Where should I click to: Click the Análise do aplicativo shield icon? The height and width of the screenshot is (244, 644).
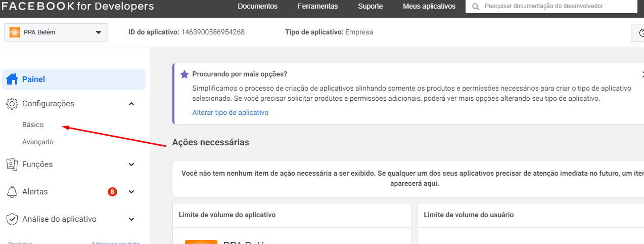(x=12, y=219)
